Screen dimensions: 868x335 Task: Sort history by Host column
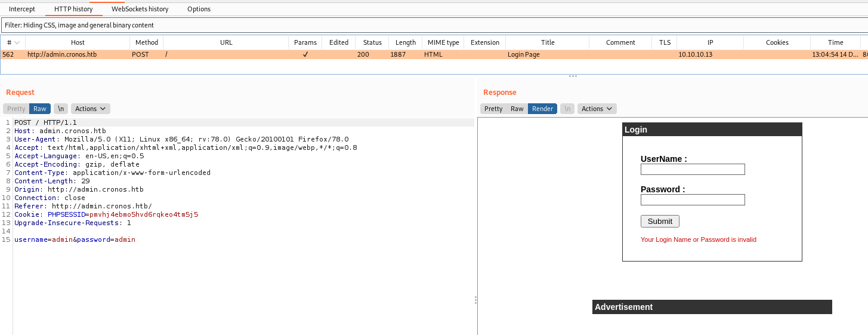click(78, 42)
